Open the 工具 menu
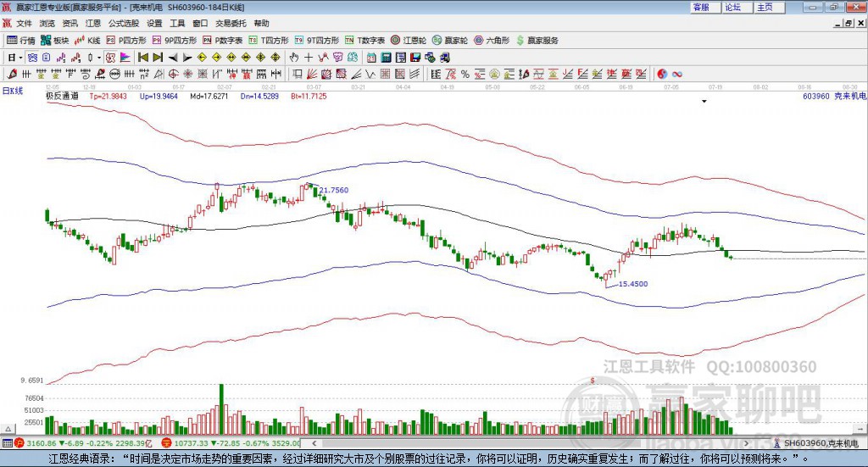 click(177, 23)
